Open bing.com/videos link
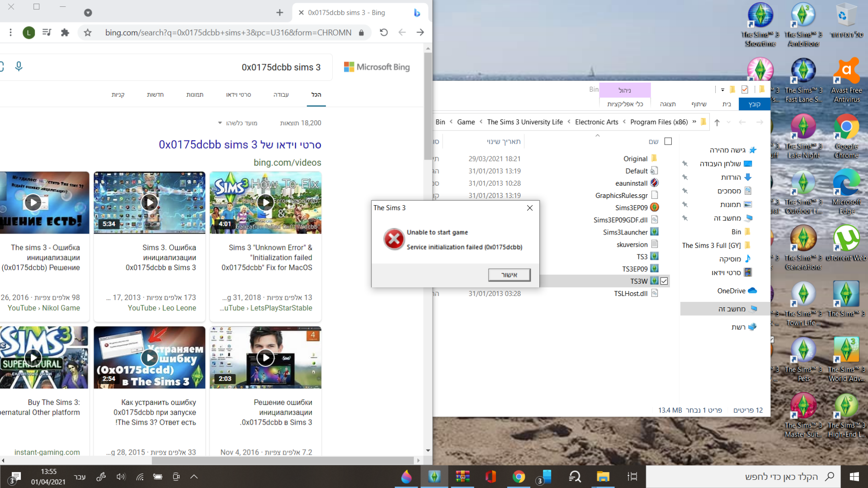The width and height of the screenshot is (868, 488). [x=287, y=163]
